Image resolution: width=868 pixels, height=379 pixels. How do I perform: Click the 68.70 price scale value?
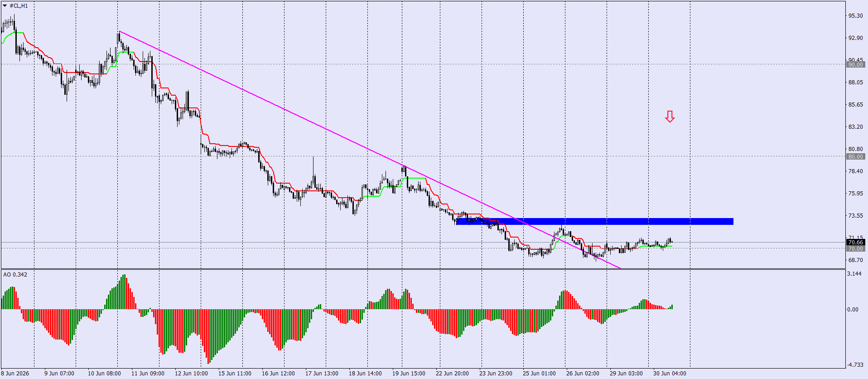[x=855, y=260]
